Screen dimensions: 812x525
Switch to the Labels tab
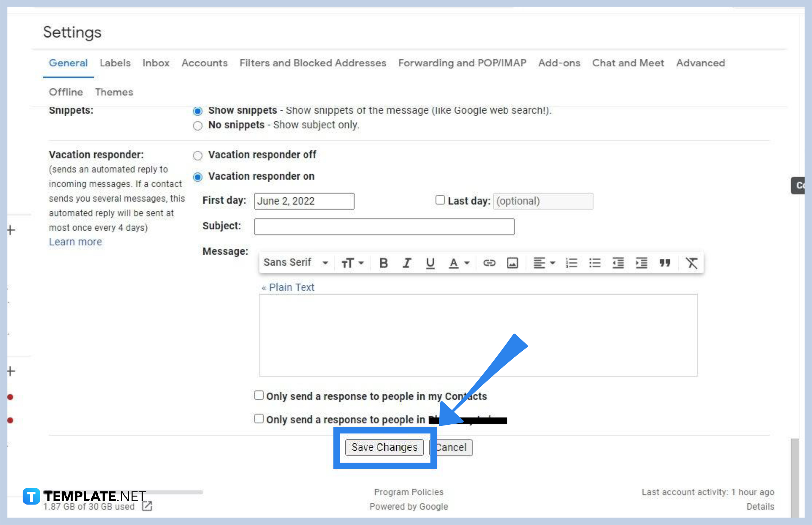[x=115, y=63]
